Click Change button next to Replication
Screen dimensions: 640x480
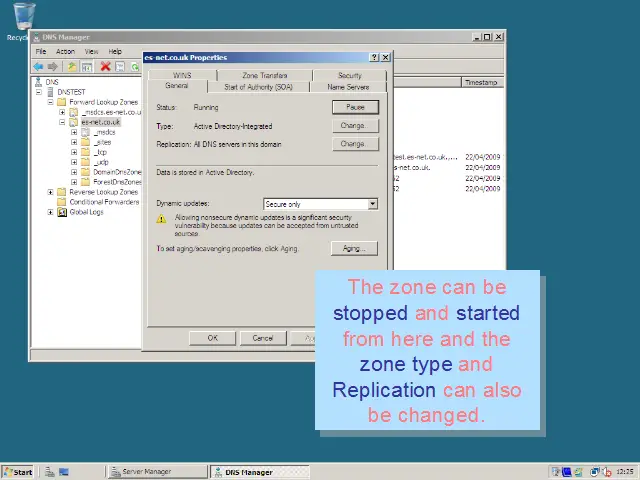(x=356, y=144)
